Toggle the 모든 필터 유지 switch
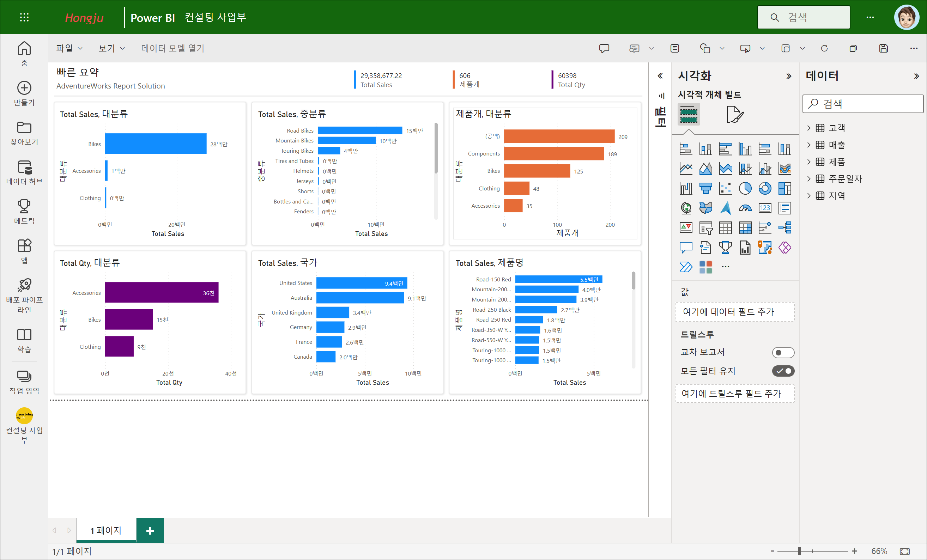927x560 pixels. coord(783,371)
